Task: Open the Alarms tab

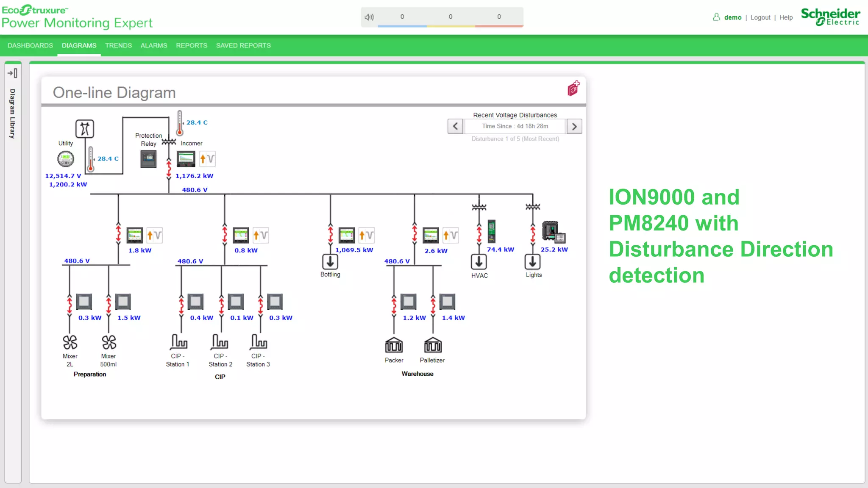Action: point(154,45)
